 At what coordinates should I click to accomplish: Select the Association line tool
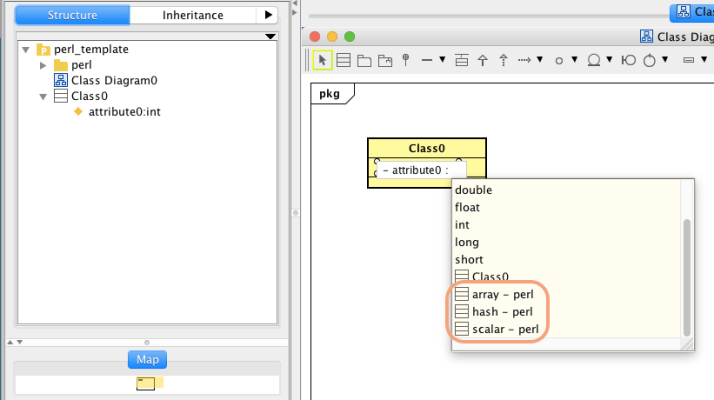click(427, 60)
